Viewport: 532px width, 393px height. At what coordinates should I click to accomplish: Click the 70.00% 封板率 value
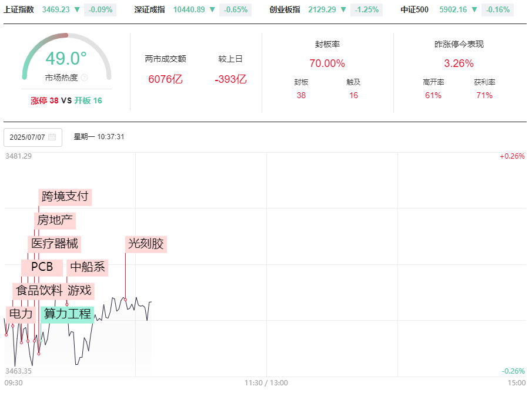coord(327,63)
